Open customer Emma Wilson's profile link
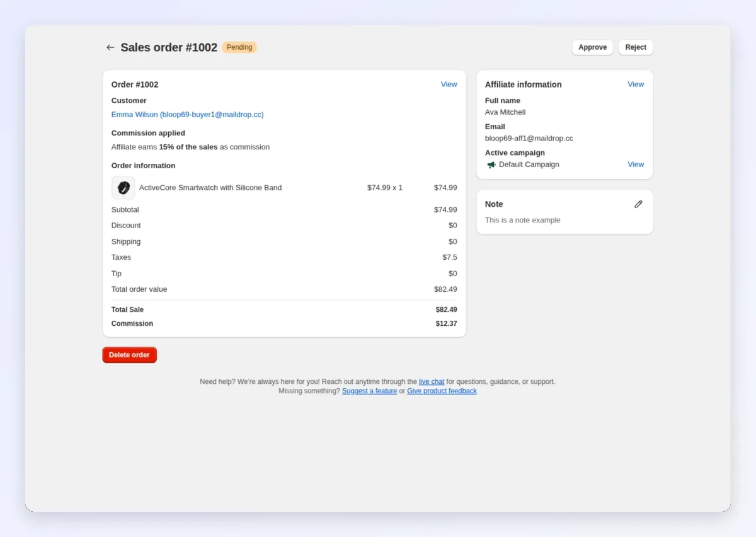The width and height of the screenshot is (756, 537). (x=188, y=115)
